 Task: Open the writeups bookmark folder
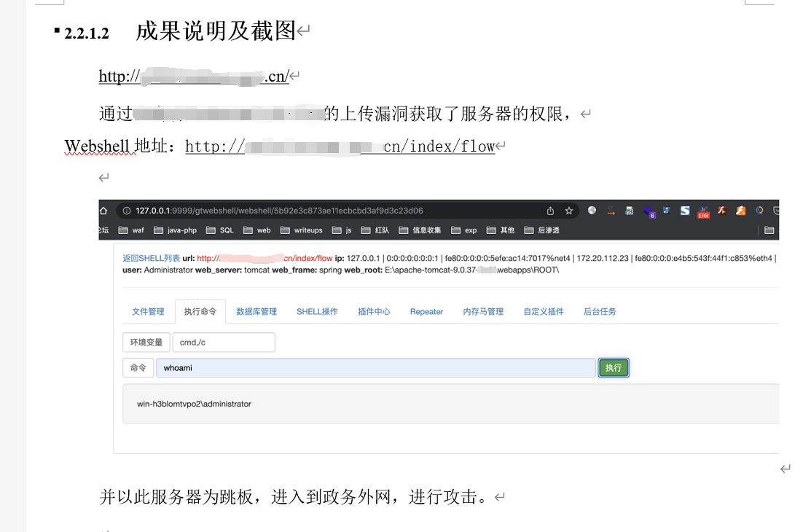click(x=301, y=230)
